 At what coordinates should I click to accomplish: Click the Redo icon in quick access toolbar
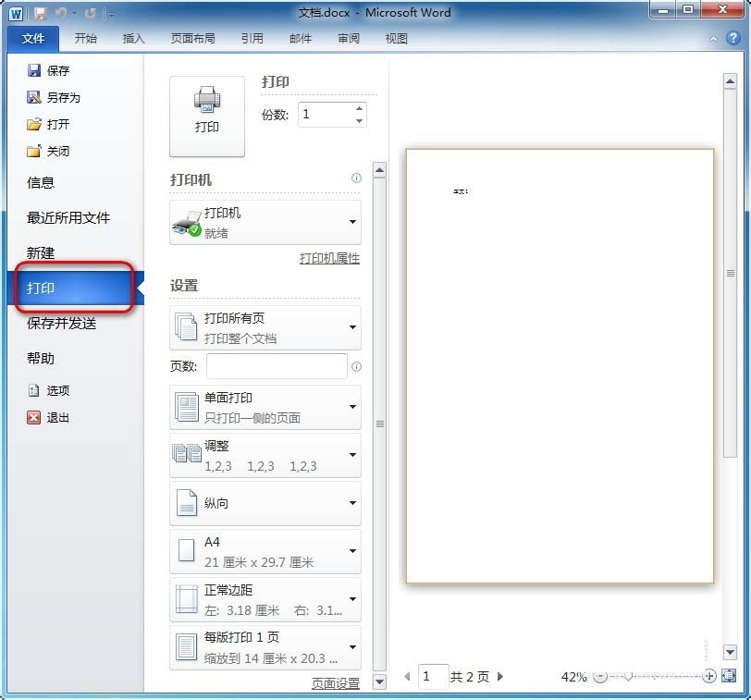[91, 13]
